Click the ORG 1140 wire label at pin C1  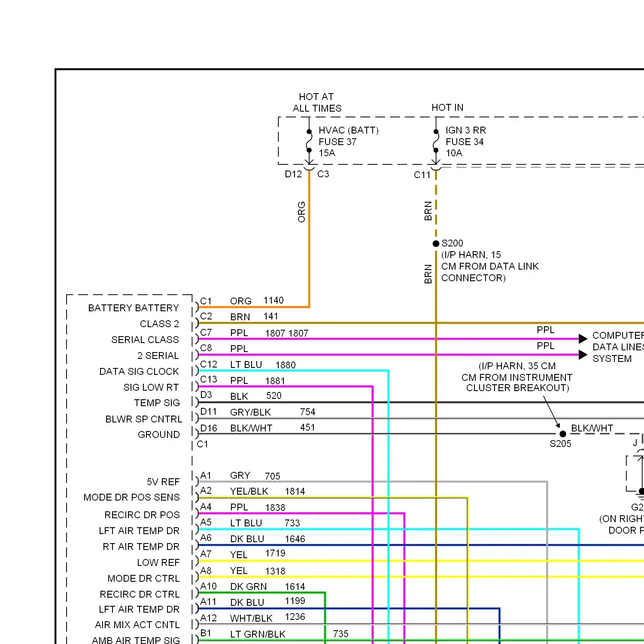click(x=257, y=301)
